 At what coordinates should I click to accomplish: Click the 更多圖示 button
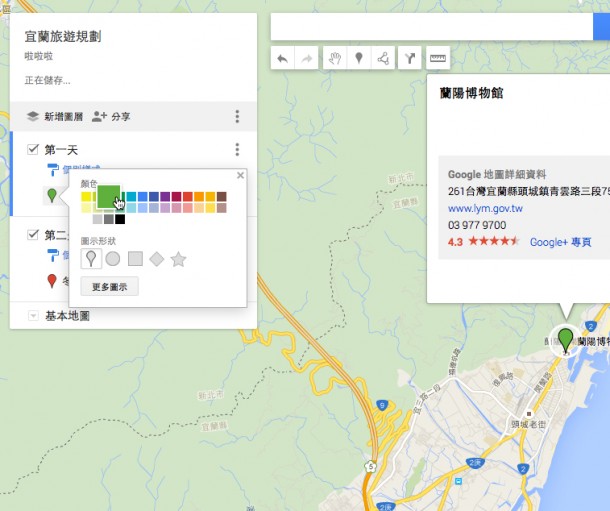coord(109,286)
